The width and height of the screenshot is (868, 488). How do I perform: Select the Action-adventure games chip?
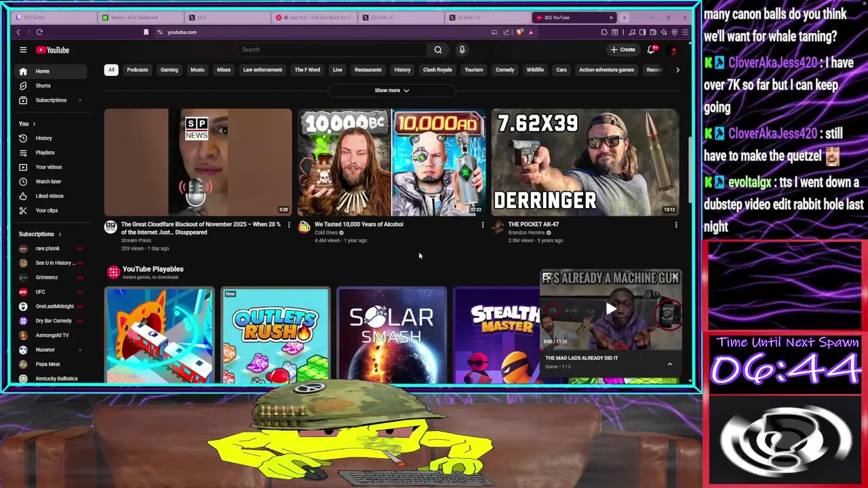(606, 70)
